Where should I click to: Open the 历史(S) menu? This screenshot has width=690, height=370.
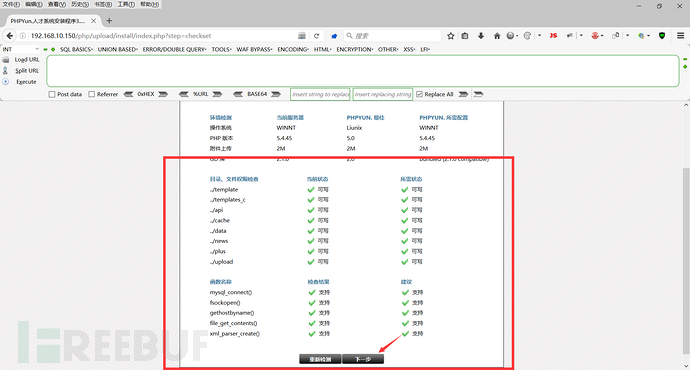click(80, 4)
